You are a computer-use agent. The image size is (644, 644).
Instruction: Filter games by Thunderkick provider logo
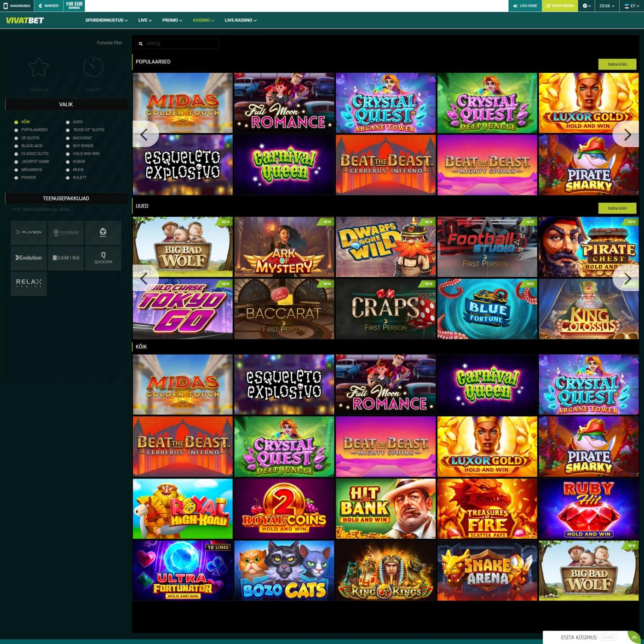click(x=103, y=232)
